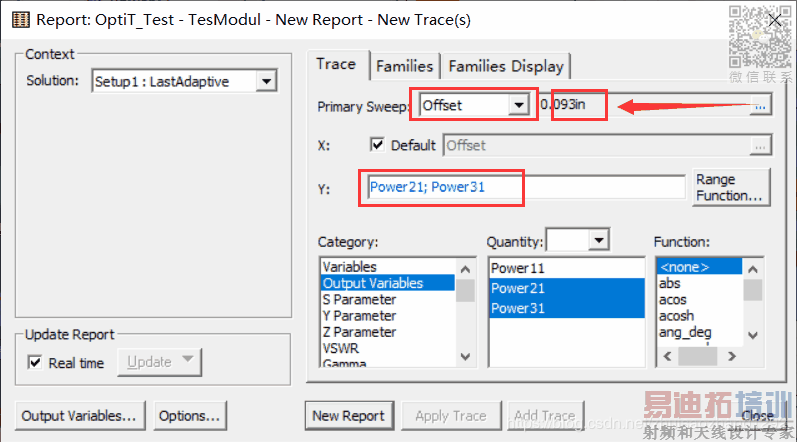Click the ellipsis button beside X Offset field
Screen dimensions: 797x442
[761, 145]
